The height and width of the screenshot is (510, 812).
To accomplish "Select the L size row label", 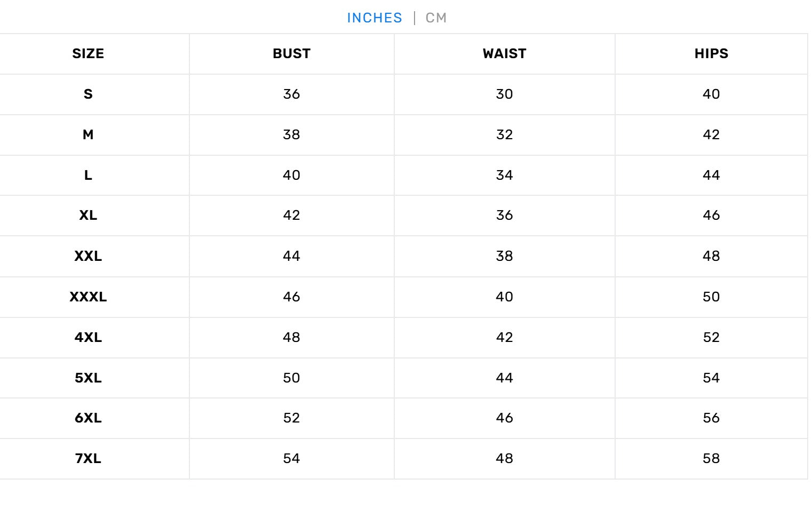I will point(88,176).
